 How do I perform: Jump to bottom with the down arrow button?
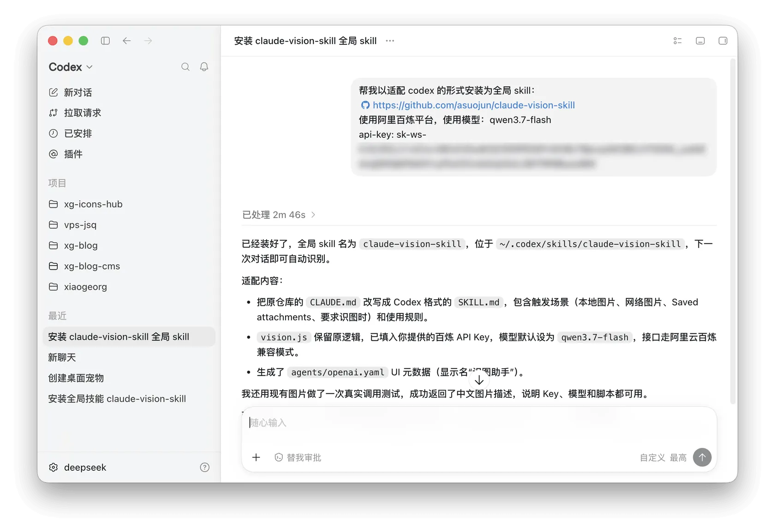(479, 380)
